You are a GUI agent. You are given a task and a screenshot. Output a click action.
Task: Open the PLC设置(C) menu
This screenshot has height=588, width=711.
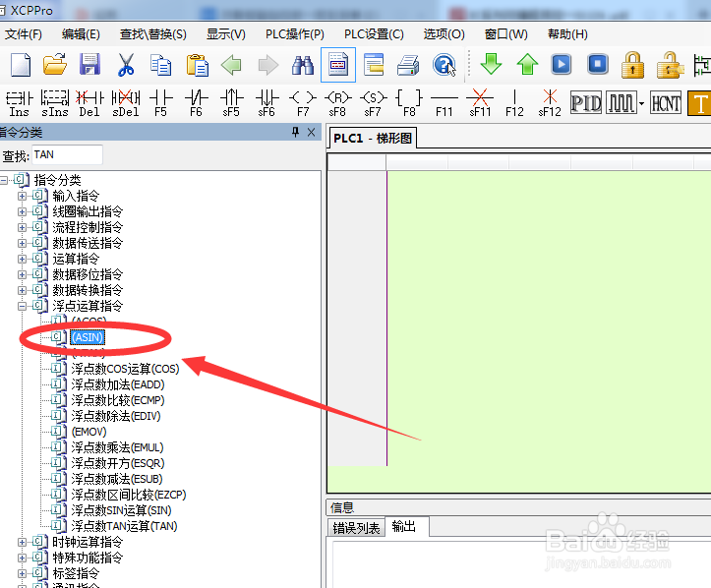click(x=374, y=34)
